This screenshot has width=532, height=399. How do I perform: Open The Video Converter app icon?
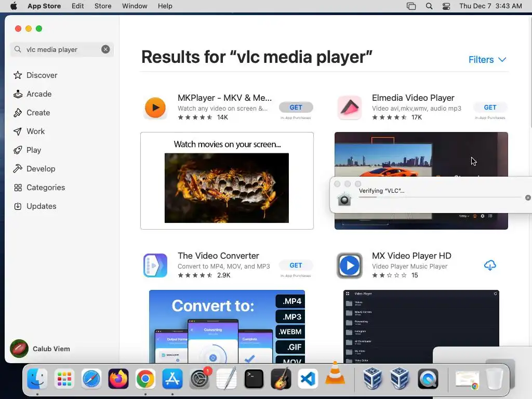[x=155, y=265]
